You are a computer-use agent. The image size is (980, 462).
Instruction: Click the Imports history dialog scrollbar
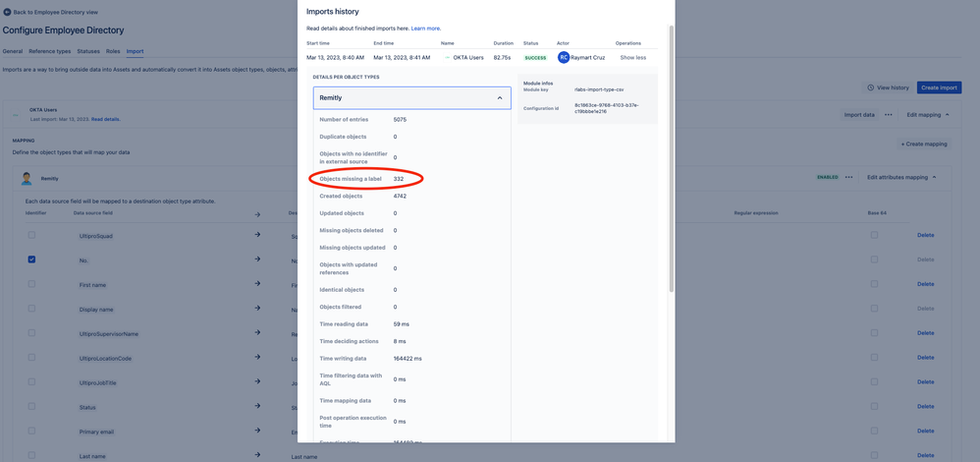672,158
